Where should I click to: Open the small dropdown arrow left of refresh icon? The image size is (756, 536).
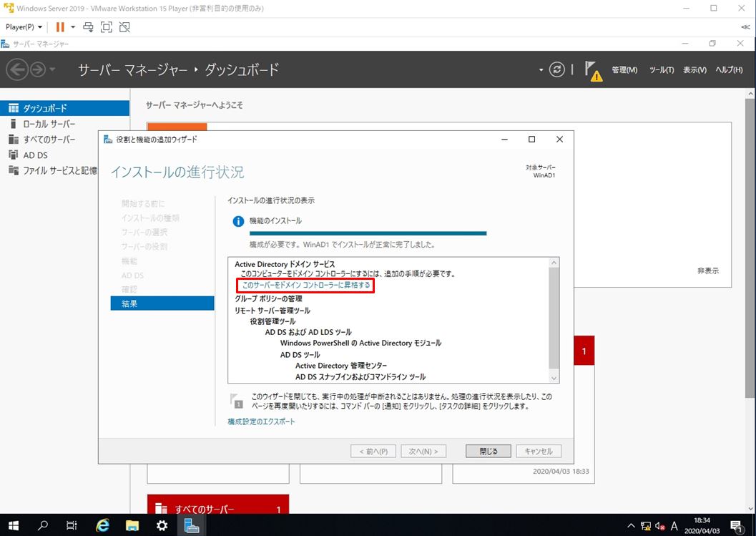[x=541, y=70]
